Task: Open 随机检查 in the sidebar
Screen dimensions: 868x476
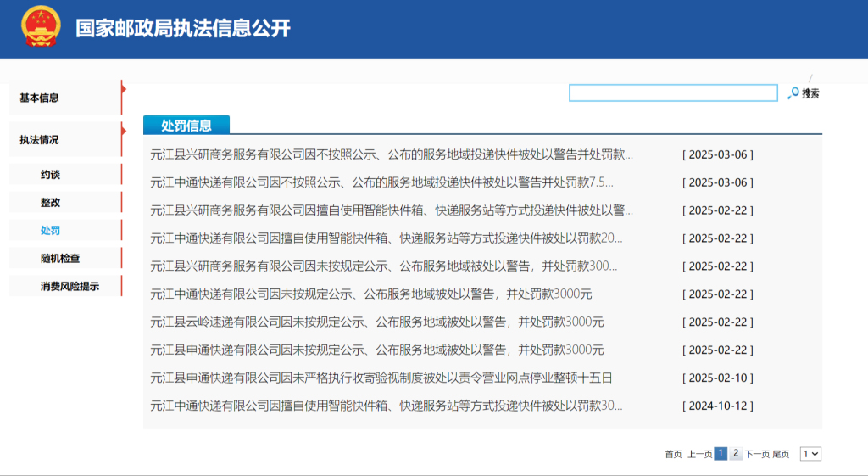Action: [60, 259]
